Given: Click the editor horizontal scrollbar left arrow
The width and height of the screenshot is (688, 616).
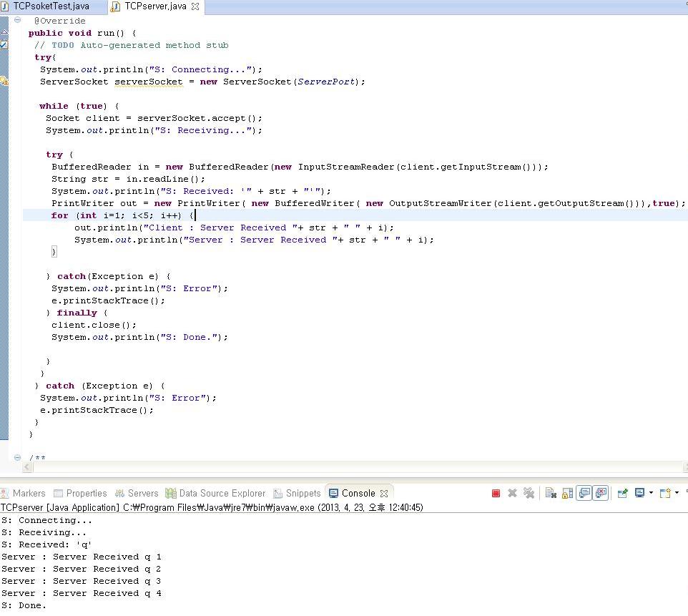Looking at the screenshot, I should (x=28, y=467).
